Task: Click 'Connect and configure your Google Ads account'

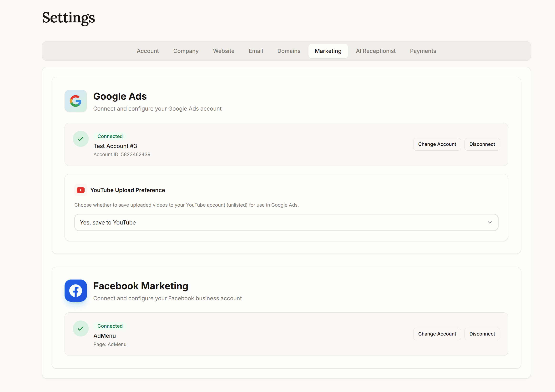Action: (x=157, y=109)
